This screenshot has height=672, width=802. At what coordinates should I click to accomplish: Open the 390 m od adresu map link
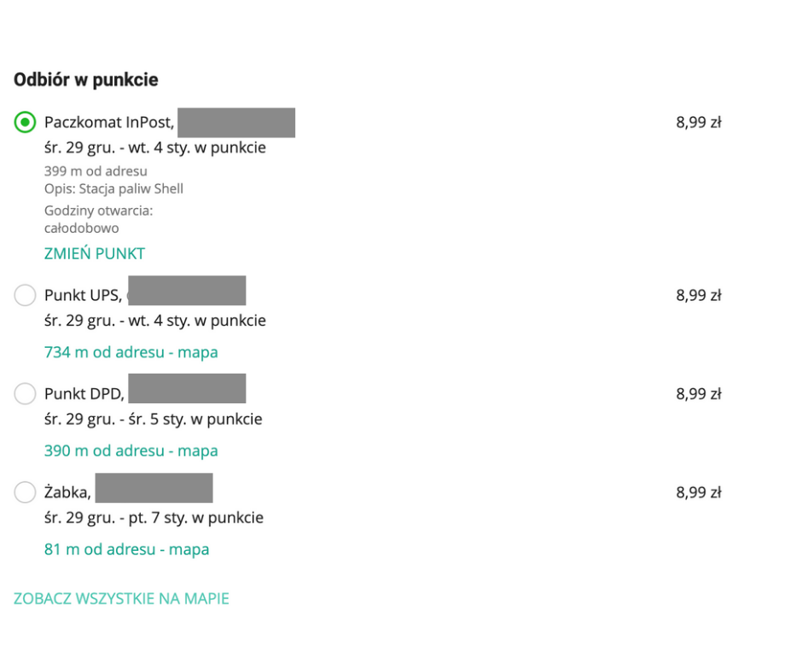coord(131,450)
